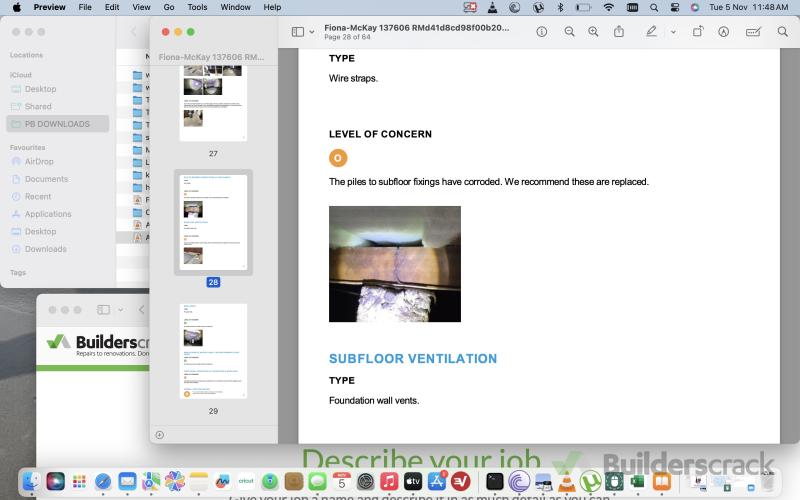The image size is (800, 500).
Task: Click the battery status icon
Action: click(583, 7)
